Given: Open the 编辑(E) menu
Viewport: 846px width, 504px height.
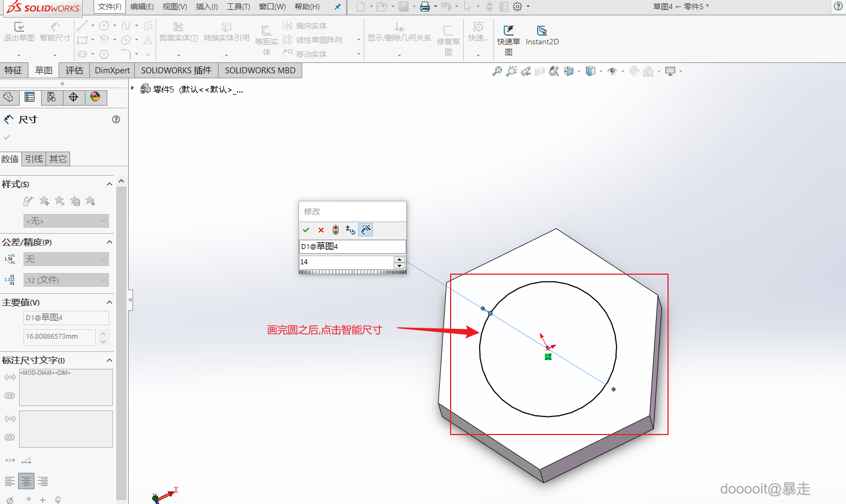Looking at the screenshot, I should click(x=142, y=7).
